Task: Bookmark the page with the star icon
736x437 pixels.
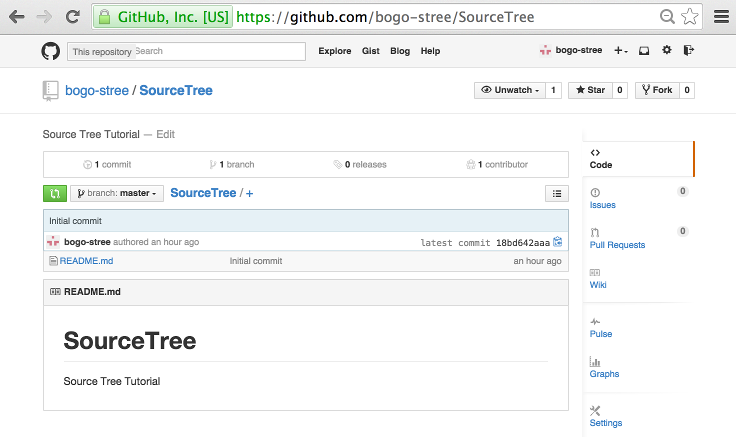Action: [x=690, y=17]
